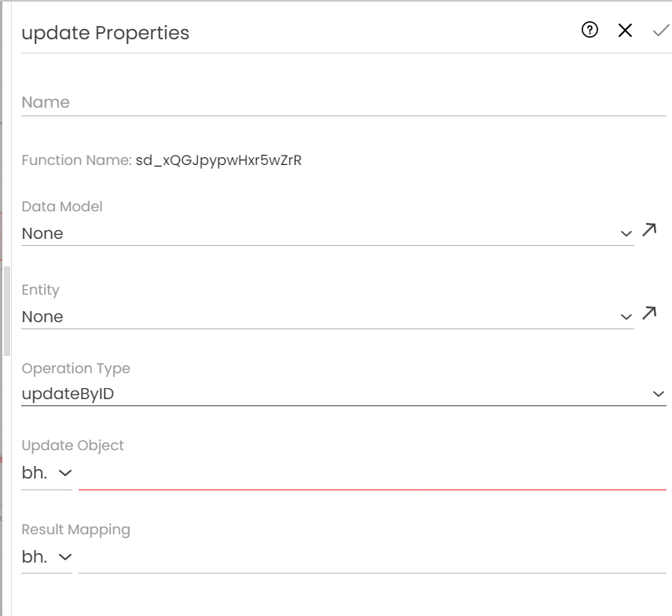The width and height of the screenshot is (672, 616).
Task: Open Update Object 'bh.' prefix dropdown
Action: click(47, 473)
